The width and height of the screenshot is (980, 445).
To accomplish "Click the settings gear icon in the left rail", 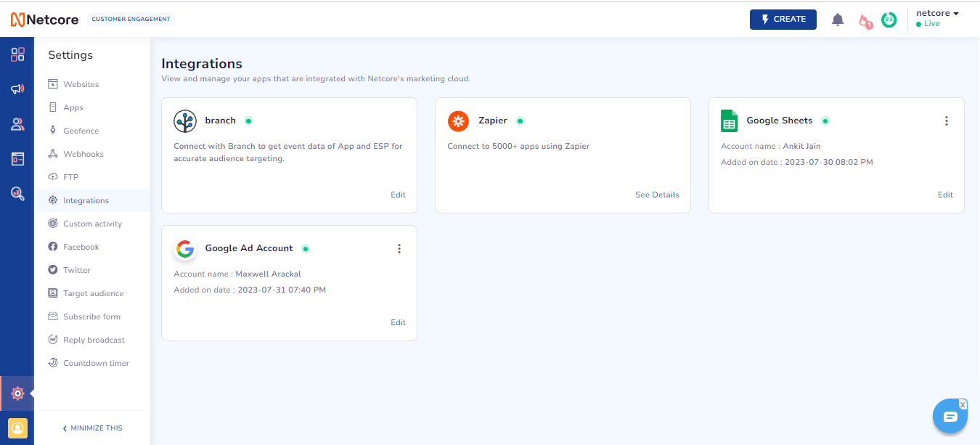I will pyautogui.click(x=17, y=393).
